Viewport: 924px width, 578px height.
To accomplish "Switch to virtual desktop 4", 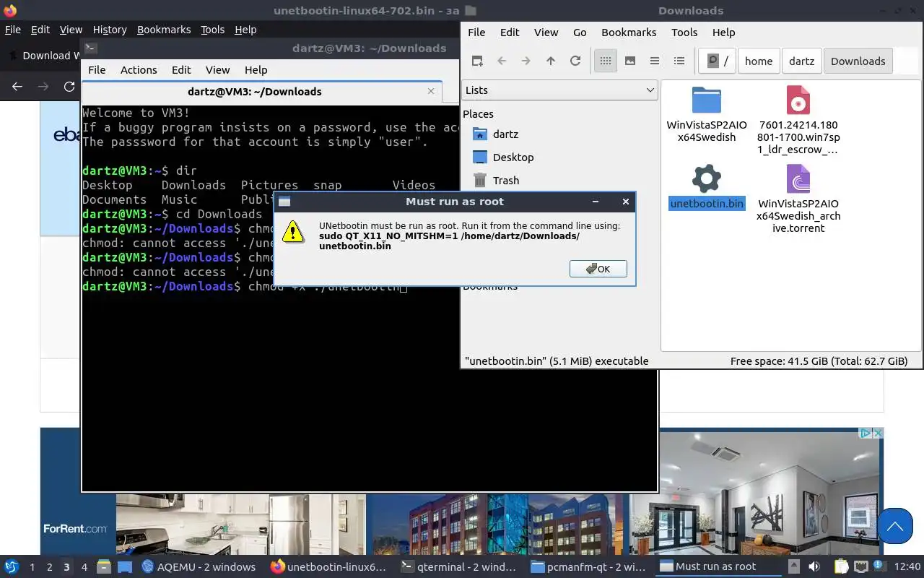I will coord(84,567).
